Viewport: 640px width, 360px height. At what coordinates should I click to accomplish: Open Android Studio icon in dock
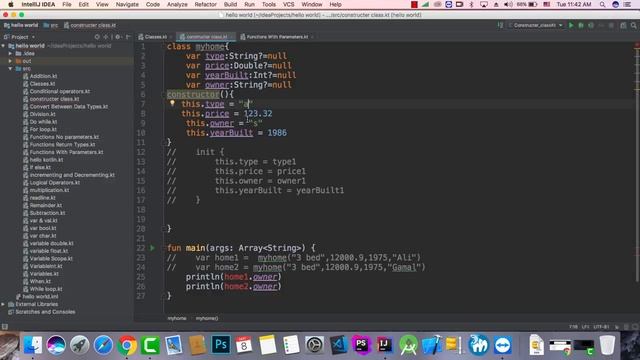point(408,345)
